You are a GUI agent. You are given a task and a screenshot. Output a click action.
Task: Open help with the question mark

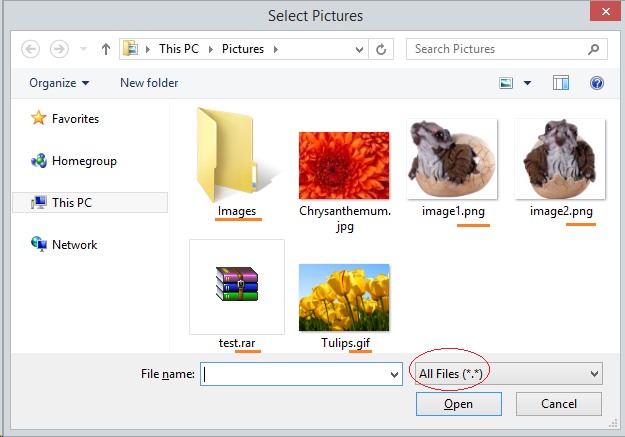597,83
